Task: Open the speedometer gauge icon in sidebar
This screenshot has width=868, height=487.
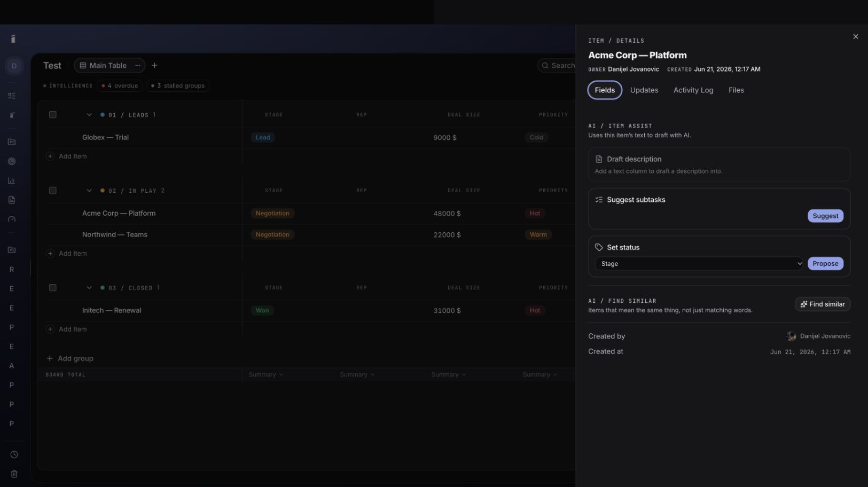Action: point(12,219)
